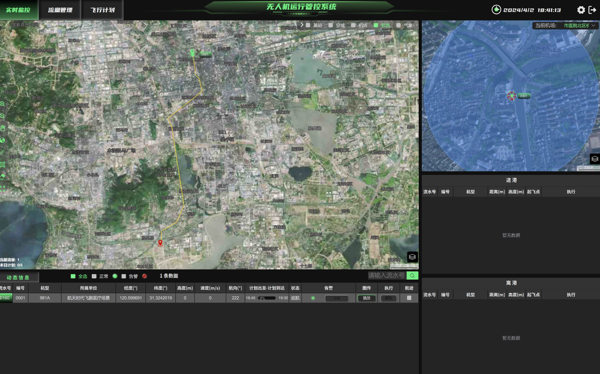Click the cube icon on airport mini-map
The width and height of the screenshot is (600, 374).
(x=595, y=159)
